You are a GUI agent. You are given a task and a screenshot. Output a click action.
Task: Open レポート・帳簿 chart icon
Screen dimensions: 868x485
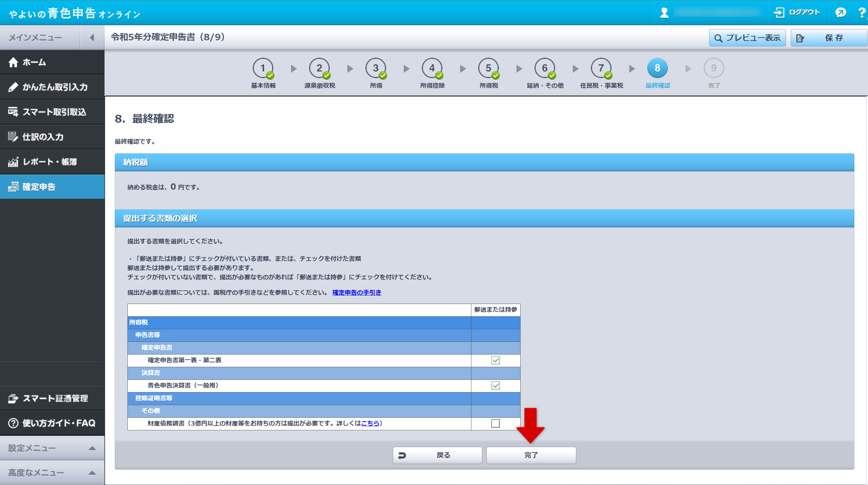click(13, 162)
